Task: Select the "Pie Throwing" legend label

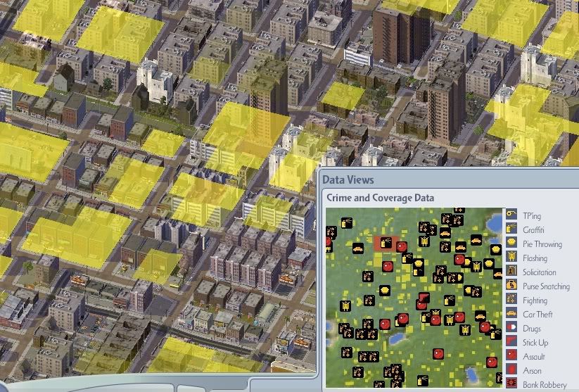Action: pos(542,244)
